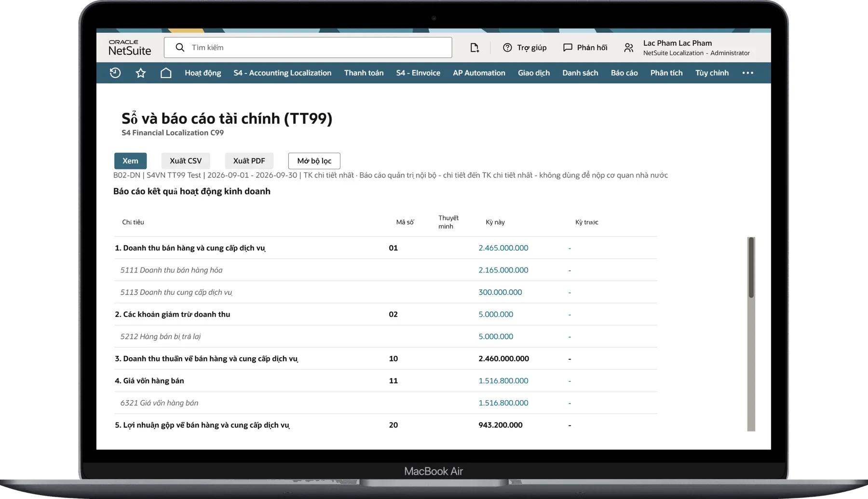Click the Xuất CSV button
Screen dimensions: 868x499
tap(186, 161)
